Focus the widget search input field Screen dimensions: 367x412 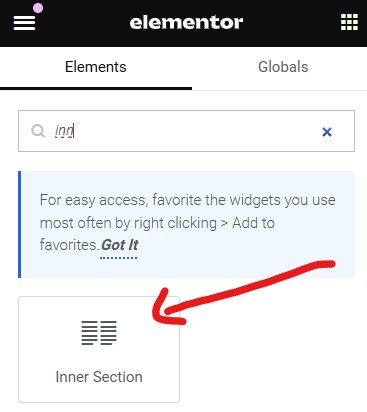click(x=186, y=131)
